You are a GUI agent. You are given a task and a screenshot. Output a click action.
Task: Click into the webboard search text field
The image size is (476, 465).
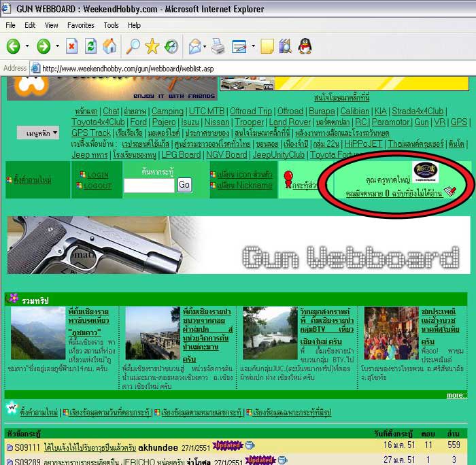click(x=149, y=185)
